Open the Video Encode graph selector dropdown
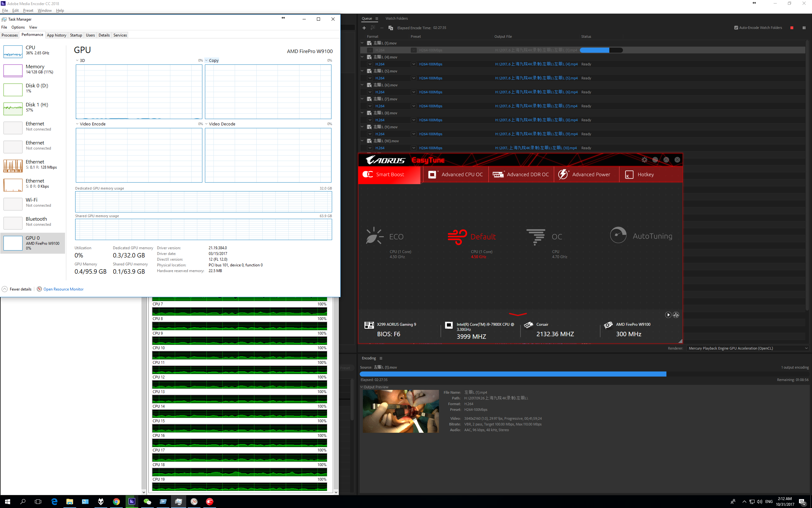The image size is (812, 508). pos(77,124)
